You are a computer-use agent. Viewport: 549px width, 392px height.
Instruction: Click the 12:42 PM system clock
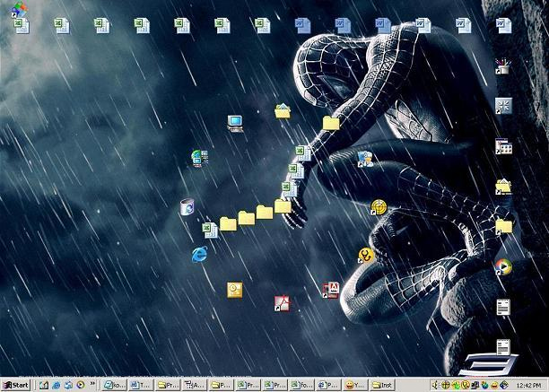click(528, 385)
